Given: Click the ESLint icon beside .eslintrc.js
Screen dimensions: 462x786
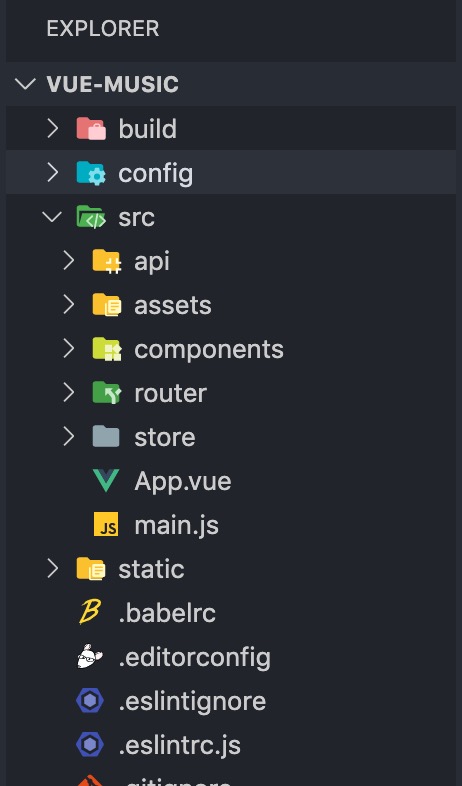Looking at the screenshot, I should pyautogui.click(x=90, y=744).
